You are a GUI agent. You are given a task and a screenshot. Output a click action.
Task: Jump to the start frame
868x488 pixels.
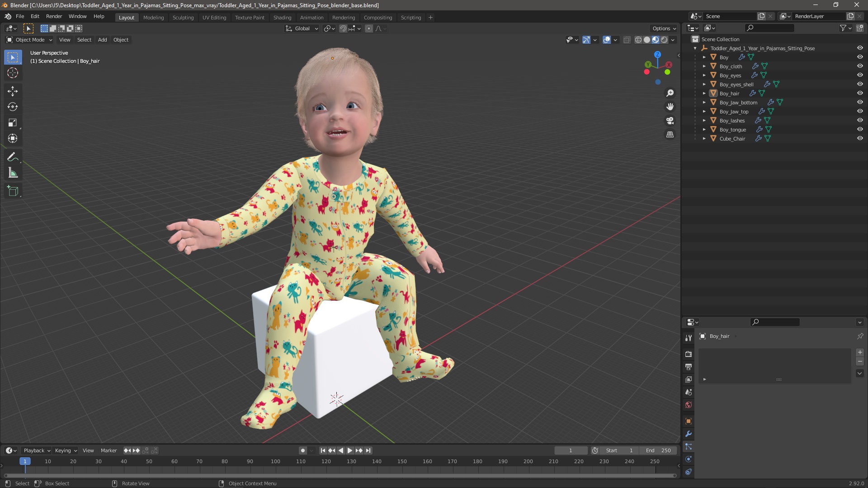[323, 450]
